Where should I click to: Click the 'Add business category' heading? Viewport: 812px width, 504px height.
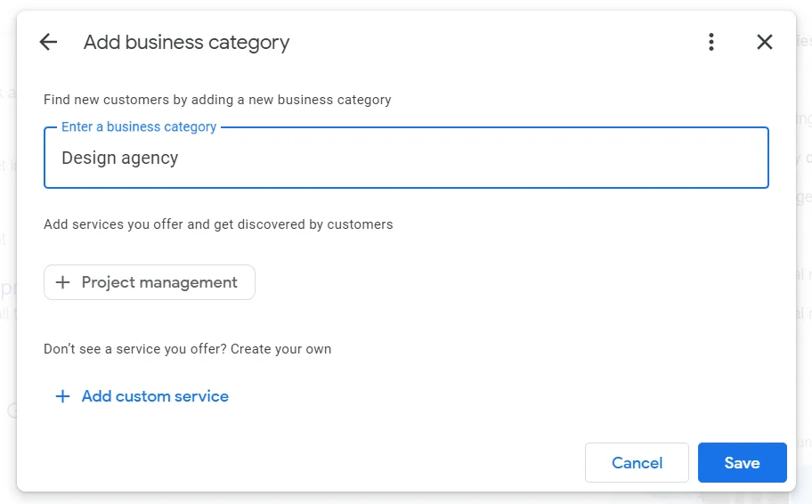[186, 43]
